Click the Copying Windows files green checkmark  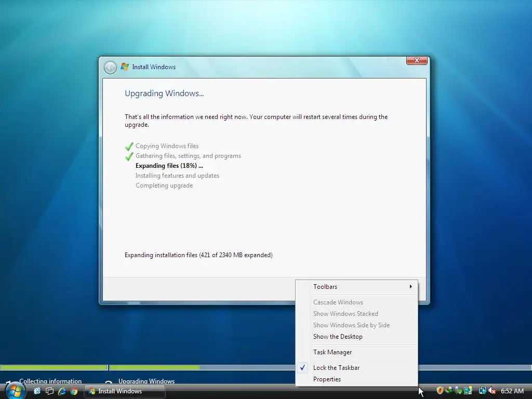(x=129, y=147)
